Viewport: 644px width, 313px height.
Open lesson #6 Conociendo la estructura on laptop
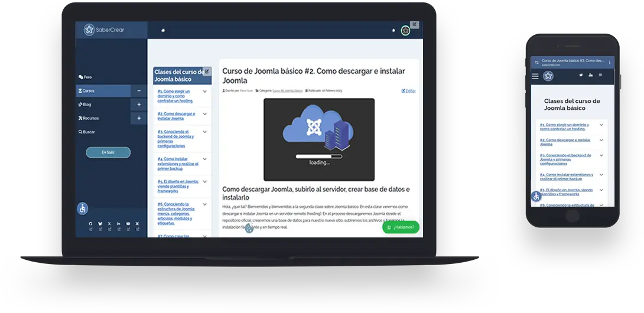tap(177, 214)
